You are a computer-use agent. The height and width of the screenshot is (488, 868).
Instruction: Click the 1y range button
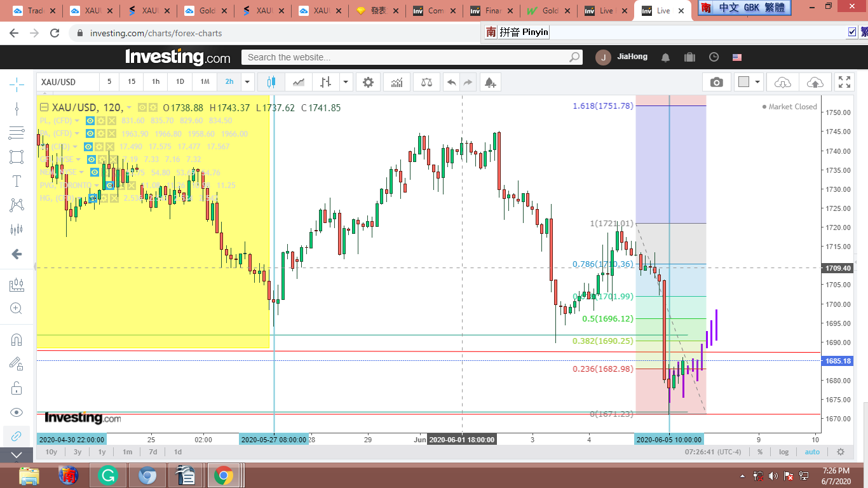102,452
